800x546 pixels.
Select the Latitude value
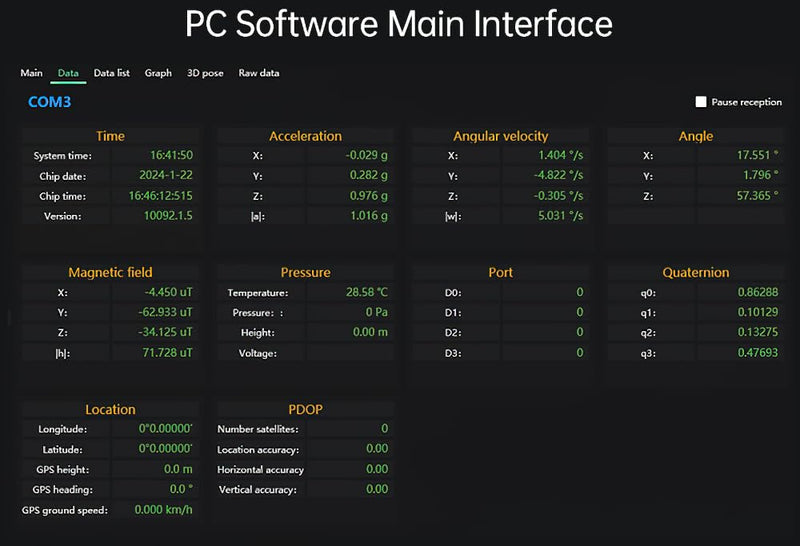click(x=166, y=448)
